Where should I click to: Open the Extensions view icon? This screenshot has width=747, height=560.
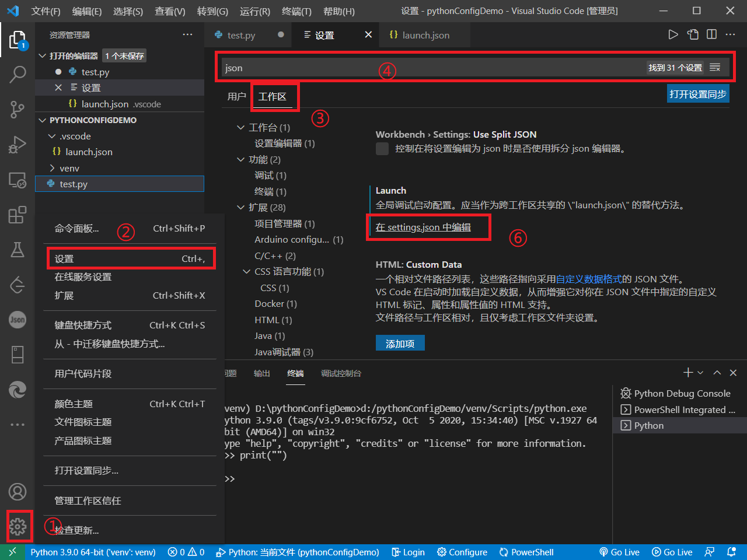(x=18, y=215)
